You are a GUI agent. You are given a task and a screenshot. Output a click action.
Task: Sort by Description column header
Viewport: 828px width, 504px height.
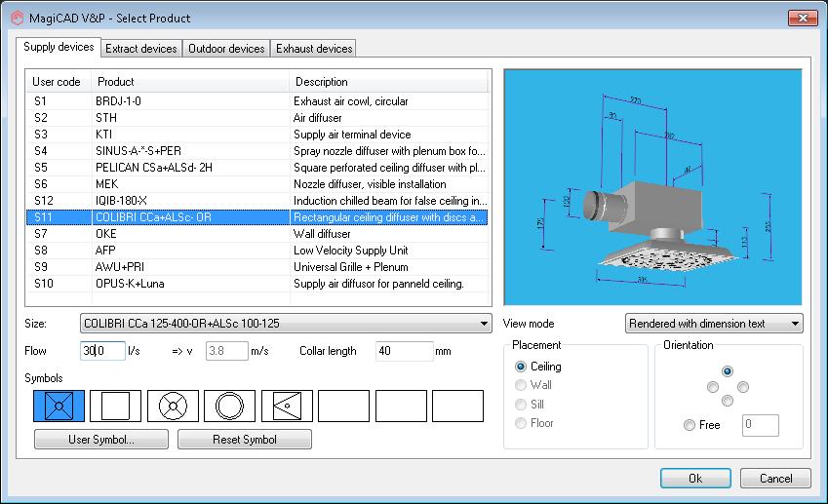click(390, 82)
